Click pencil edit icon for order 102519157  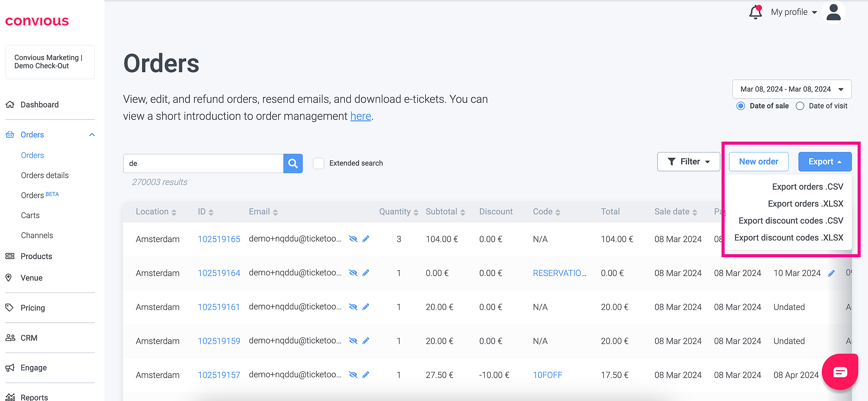(x=366, y=375)
